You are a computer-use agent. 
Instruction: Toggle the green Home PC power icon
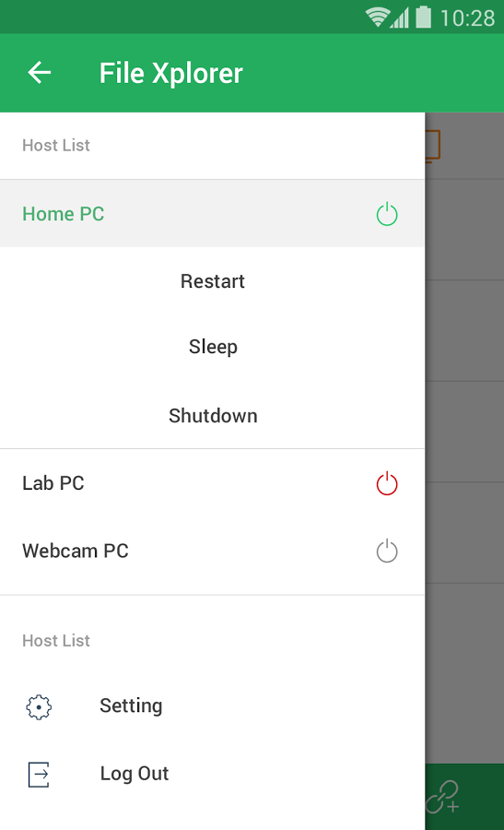pos(387,213)
